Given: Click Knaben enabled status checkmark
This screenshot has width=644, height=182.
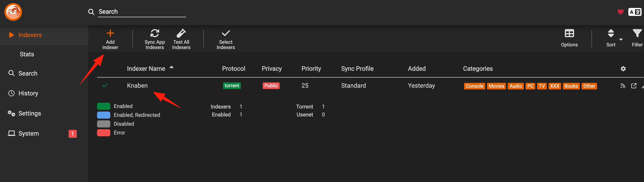Looking at the screenshot, I should pyautogui.click(x=105, y=86).
